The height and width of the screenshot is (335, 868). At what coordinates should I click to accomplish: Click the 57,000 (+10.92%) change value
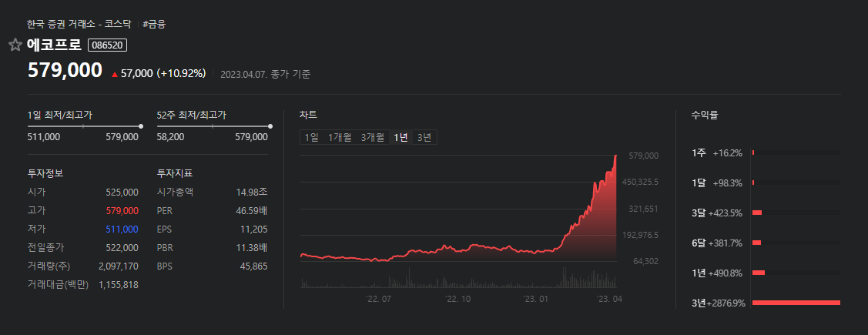pyautogui.click(x=163, y=74)
